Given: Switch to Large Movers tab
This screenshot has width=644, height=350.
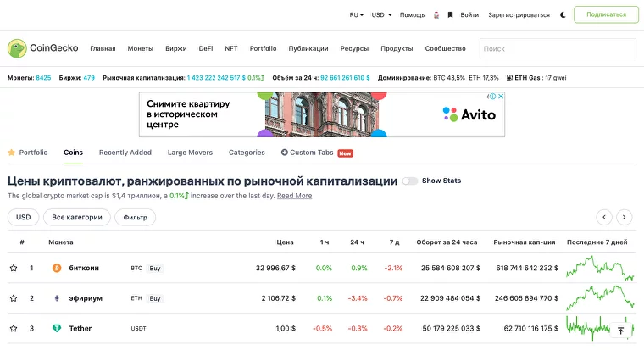Looking at the screenshot, I should tap(190, 153).
